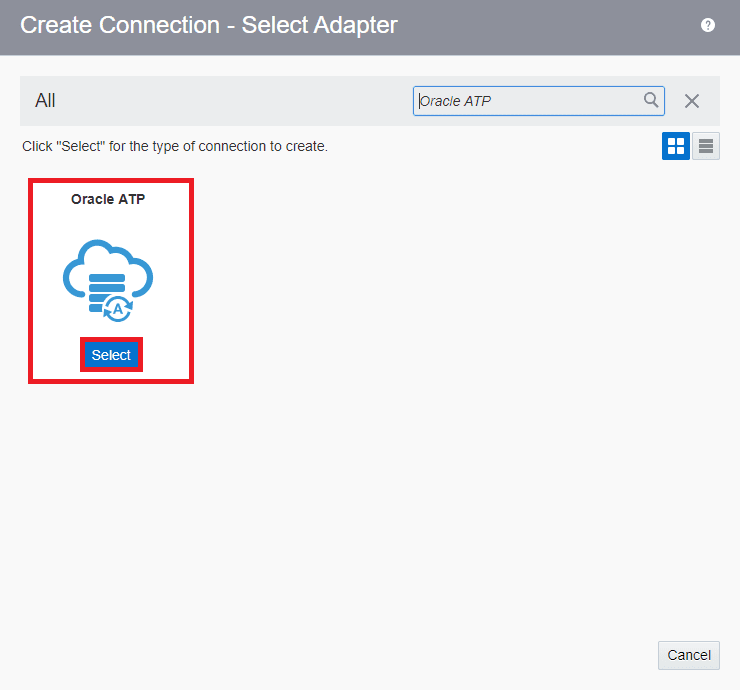Click the instruction text about connection type

[x=175, y=146]
